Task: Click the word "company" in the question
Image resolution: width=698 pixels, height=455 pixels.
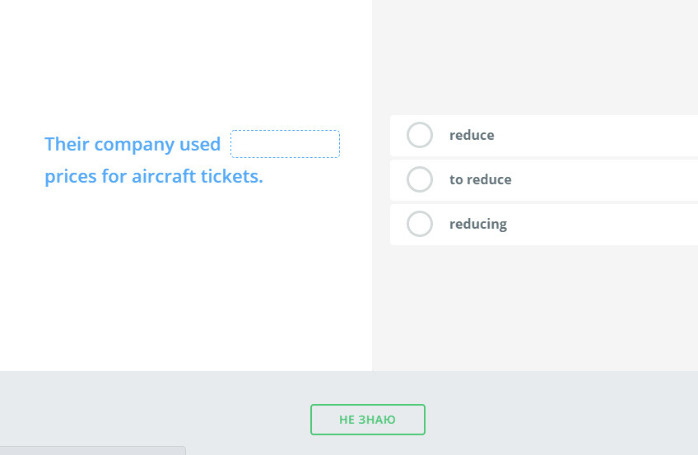Action: pyautogui.click(x=134, y=145)
